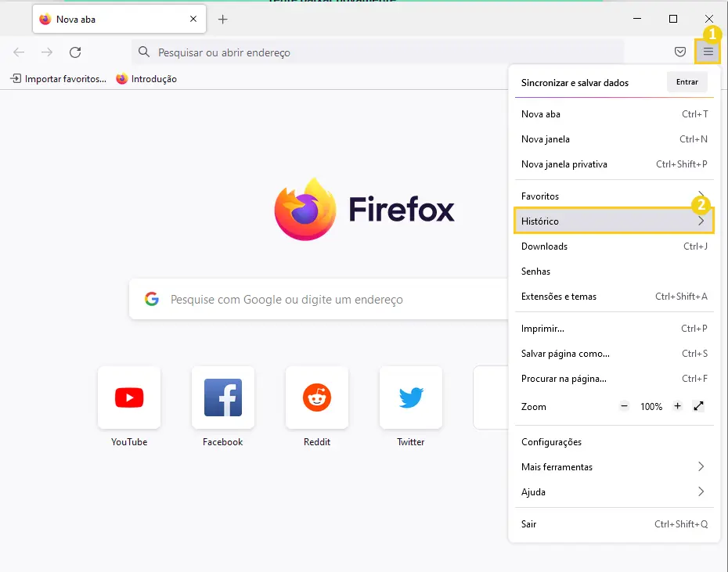Go forward one page
The image size is (728, 572).
[47, 52]
